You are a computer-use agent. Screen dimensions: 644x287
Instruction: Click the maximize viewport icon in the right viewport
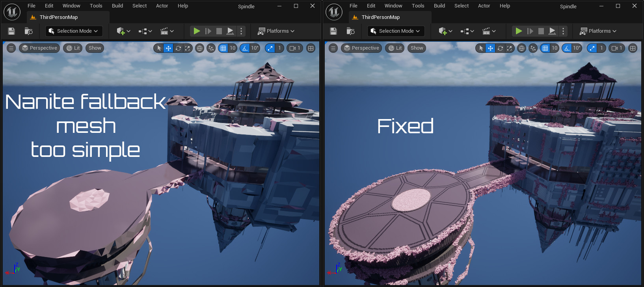tap(633, 48)
